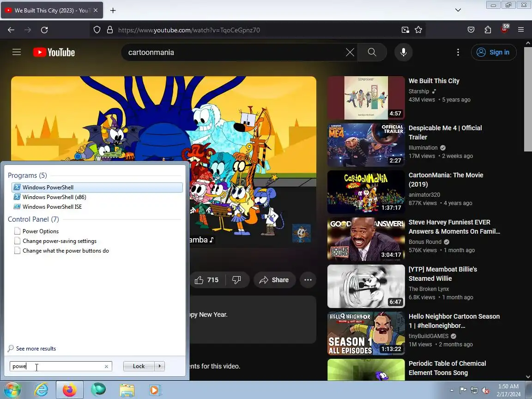Go to the YouTube home logo
The image size is (532, 399).
coord(54,52)
